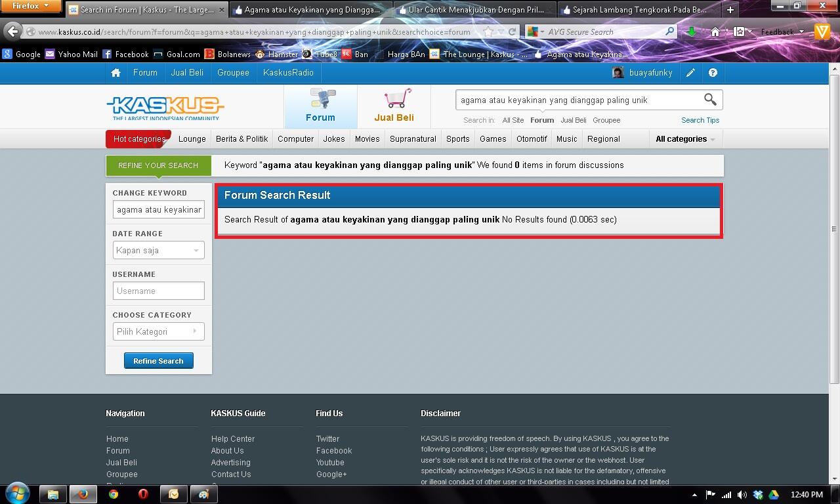
Task: Open the Lounge category
Action: click(192, 139)
